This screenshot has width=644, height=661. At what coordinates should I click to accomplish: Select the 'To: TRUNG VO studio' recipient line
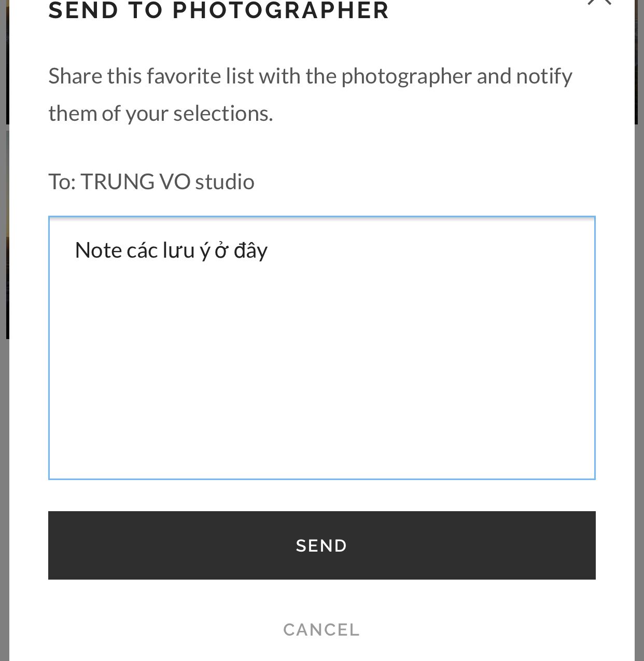151,181
